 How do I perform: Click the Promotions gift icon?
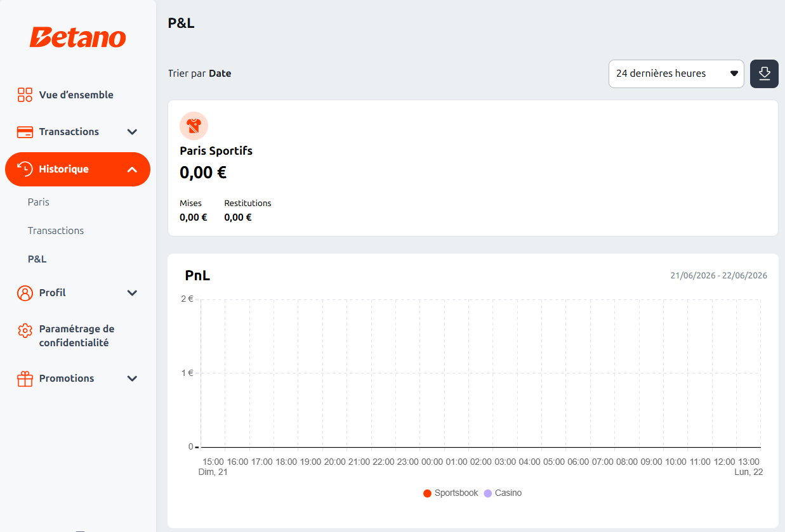coord(25,379)
